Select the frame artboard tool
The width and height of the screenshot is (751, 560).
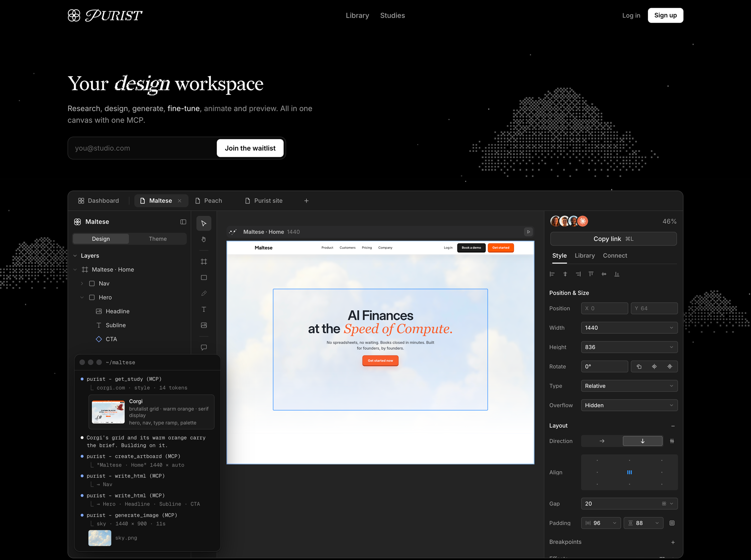(x=204, y=261)
